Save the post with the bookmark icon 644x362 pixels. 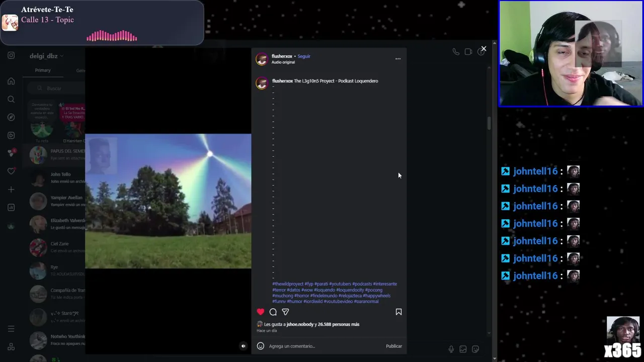click(398, 312)
